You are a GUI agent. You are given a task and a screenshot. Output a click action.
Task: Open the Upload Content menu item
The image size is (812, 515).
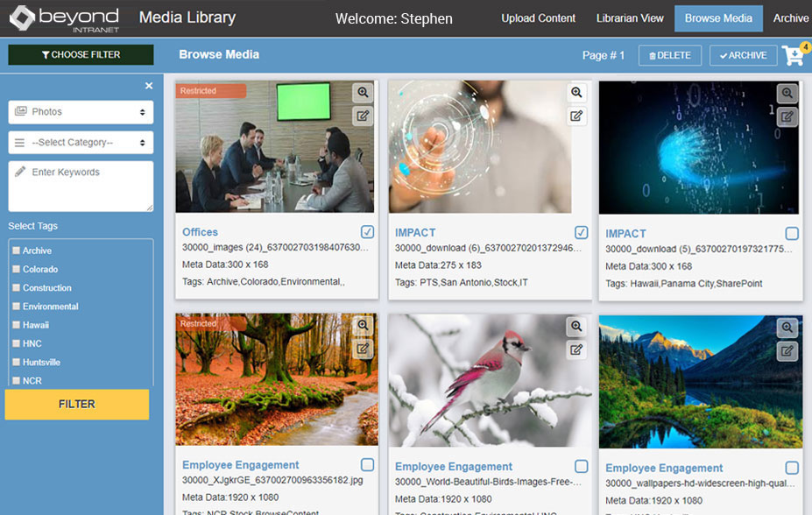[538, 18]
